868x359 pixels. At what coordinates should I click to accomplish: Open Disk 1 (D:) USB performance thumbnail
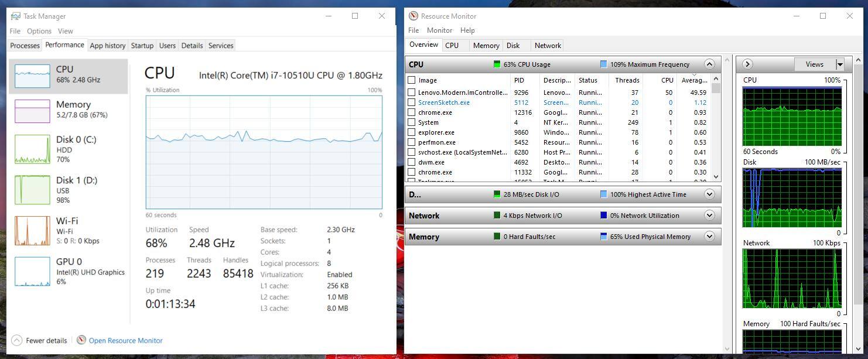[32, 190]
